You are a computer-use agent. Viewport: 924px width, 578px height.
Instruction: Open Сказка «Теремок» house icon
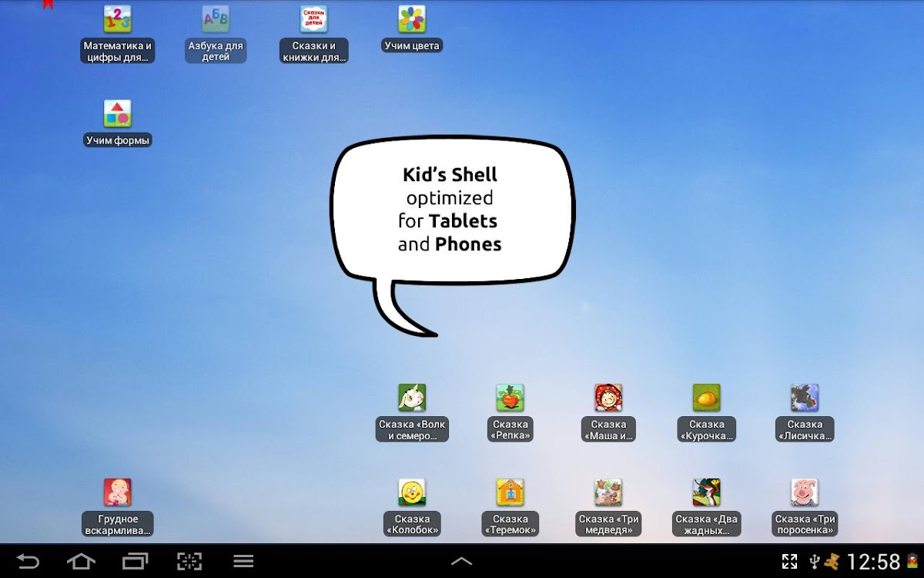[511, 492]
